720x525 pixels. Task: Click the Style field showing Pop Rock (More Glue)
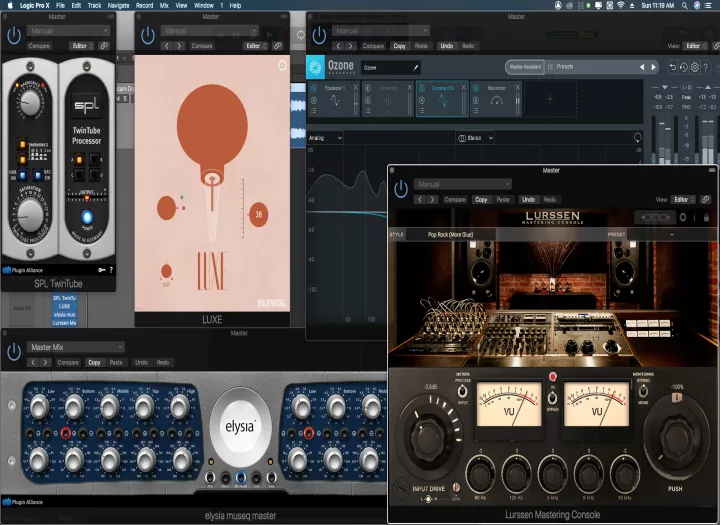coord(450,235)
